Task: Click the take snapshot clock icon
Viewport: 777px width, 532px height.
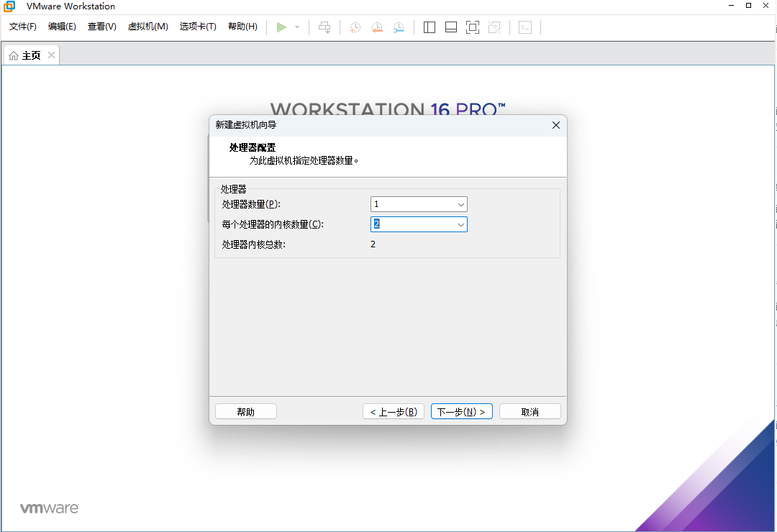Action: 355,27
